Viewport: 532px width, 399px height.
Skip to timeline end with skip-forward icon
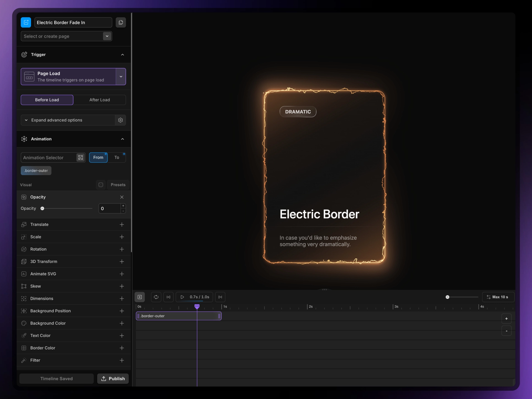tap(220, 297)
